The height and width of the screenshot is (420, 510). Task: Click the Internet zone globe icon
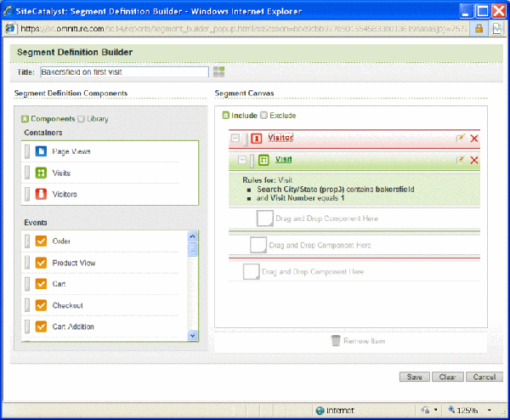pyautogui.click(x=320, y=411)
